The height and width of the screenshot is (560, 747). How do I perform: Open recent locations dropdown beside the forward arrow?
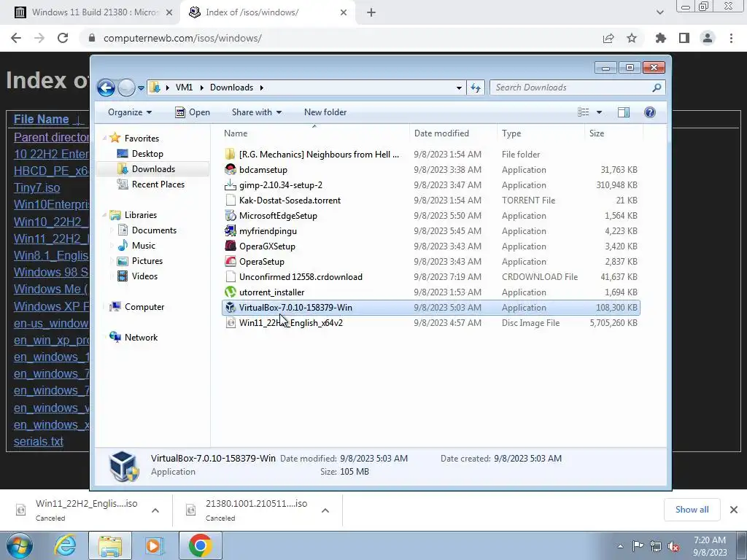(141, 88)
